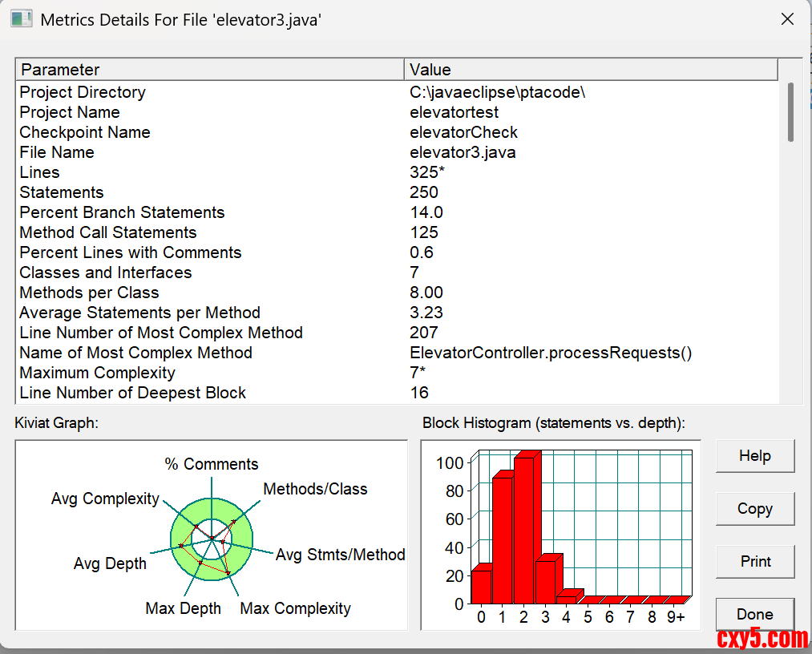The image size is (812, 654).
Task: Close the Metrics Details dialog
Action: [787, 19]
